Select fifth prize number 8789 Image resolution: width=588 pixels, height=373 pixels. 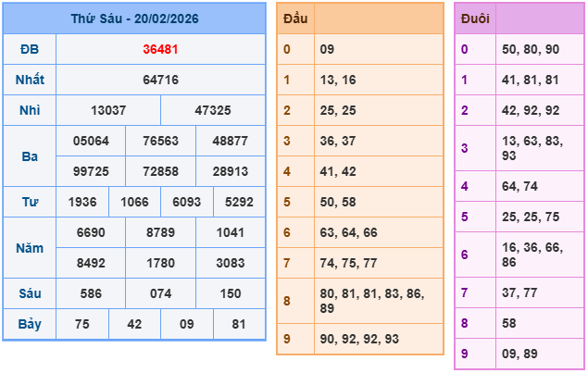tap(161, 232)
